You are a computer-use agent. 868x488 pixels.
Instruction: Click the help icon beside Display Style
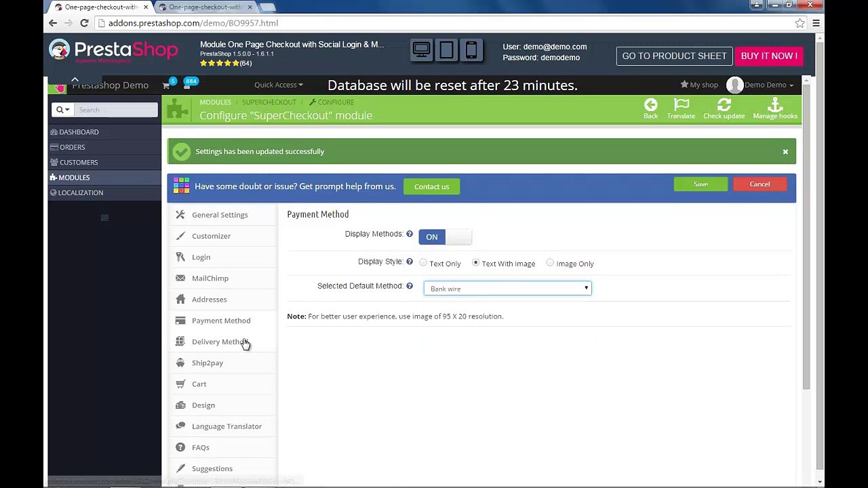410,262
